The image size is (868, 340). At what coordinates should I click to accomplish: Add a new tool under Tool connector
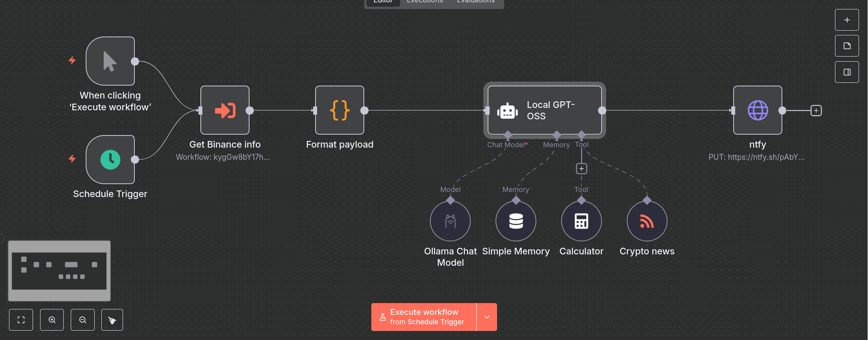[581, 169]
